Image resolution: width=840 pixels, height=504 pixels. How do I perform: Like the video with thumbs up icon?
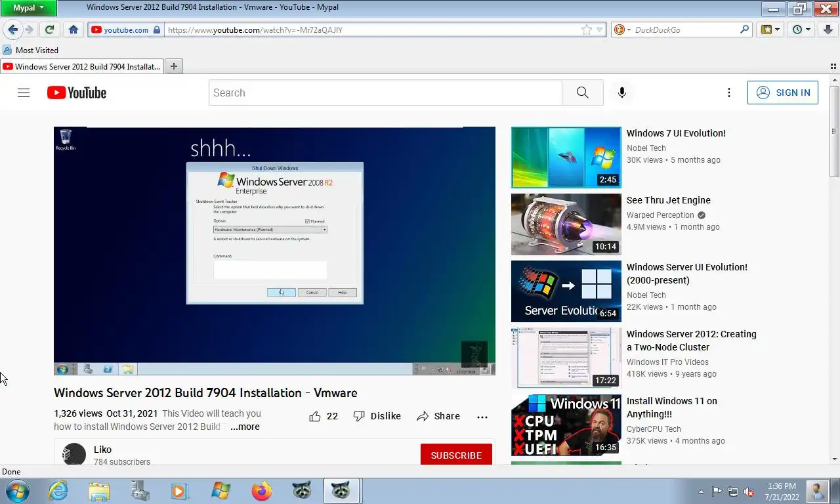pyautogui.click(x=315, y=416)
